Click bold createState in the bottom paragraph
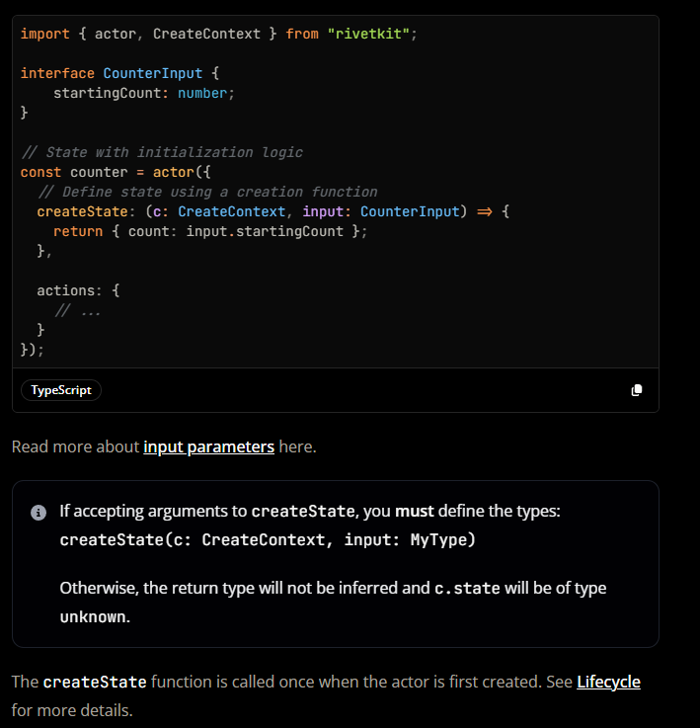Image resolution: width=700 pixels, height=728 pixels. point(95,682)
